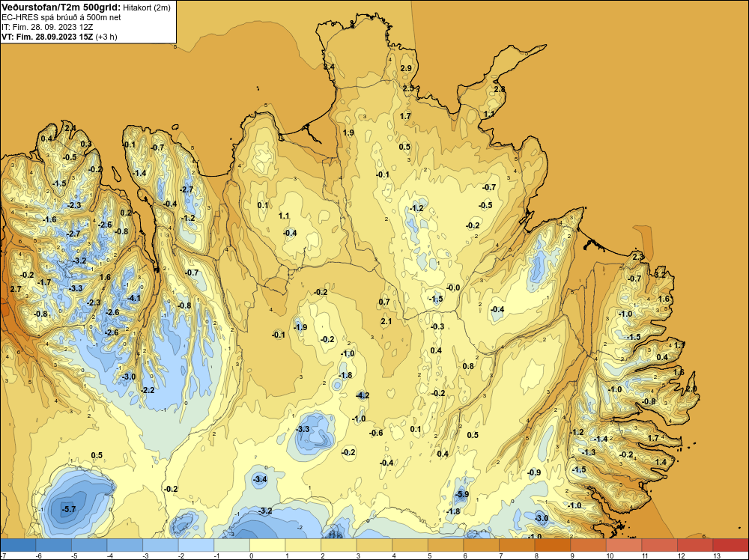Click the -0.0 temperature reading
The width and height of the screenshot is (749, 560).
coord(453,287)
